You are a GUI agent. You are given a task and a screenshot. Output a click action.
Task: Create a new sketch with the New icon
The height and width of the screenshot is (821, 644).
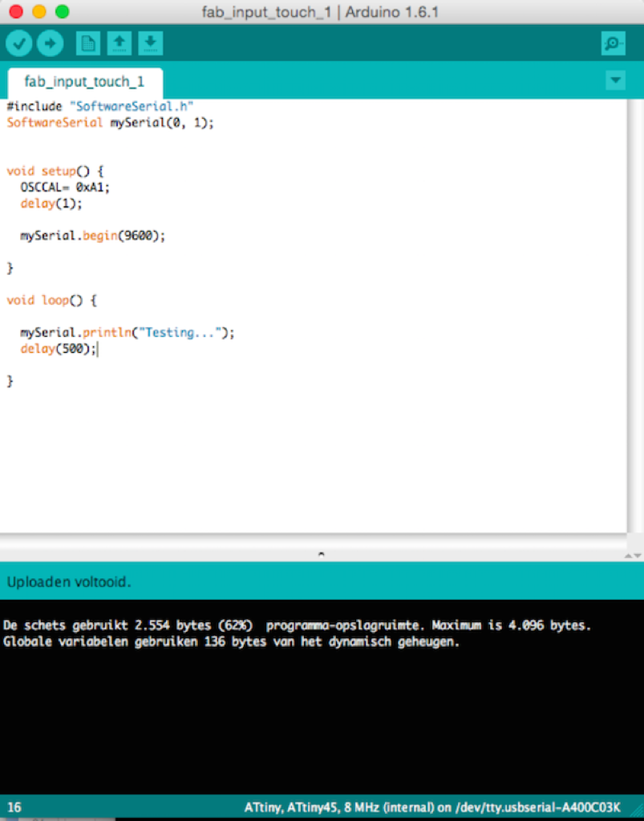[x=88, y=43]
